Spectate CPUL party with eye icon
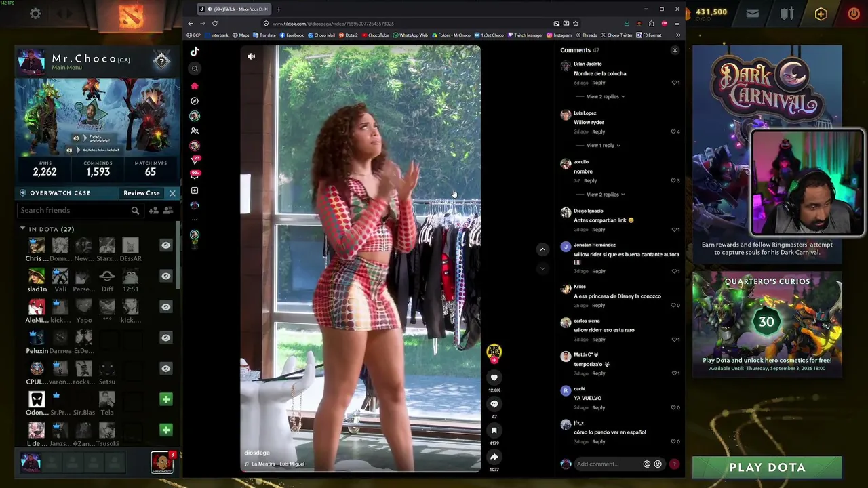Viewport: 868px width, 488px height. click(165, 369)
